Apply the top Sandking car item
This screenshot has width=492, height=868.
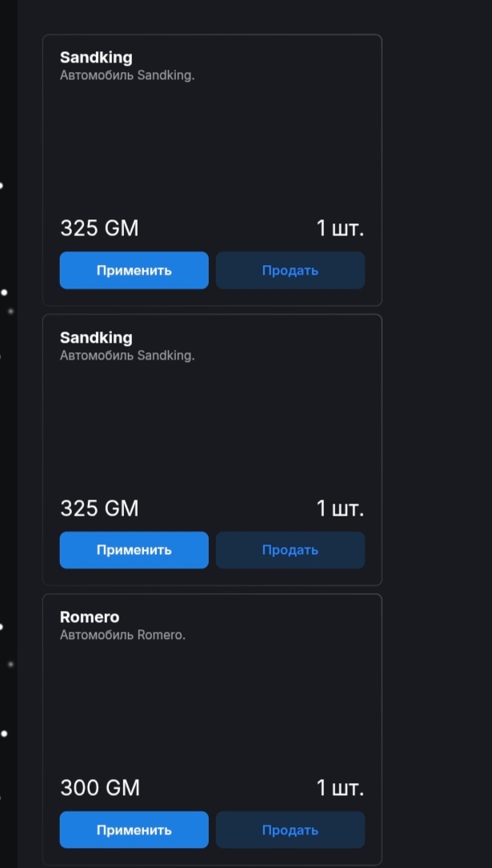click(x=134, y=271)
